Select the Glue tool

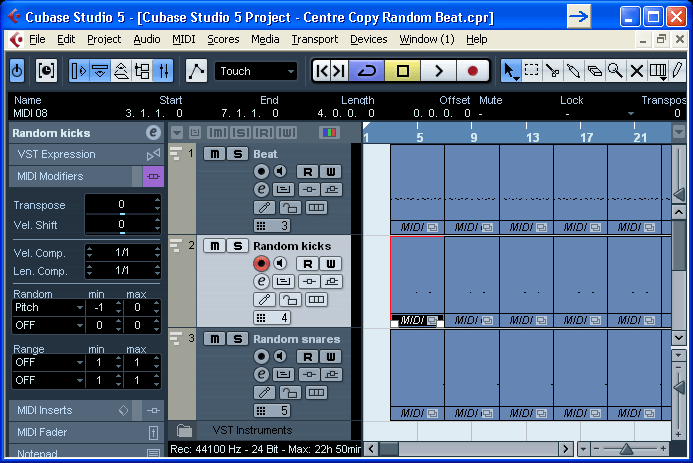point(573,71)
